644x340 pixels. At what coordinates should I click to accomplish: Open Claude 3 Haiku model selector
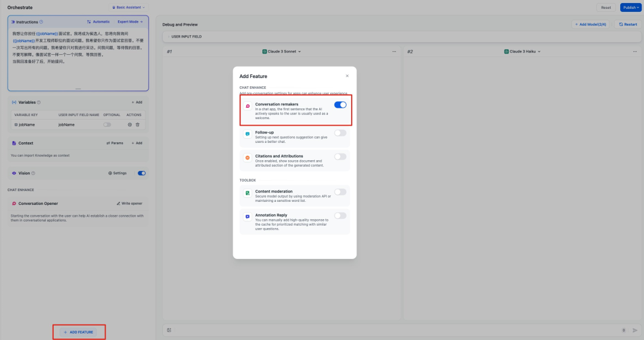522,52
